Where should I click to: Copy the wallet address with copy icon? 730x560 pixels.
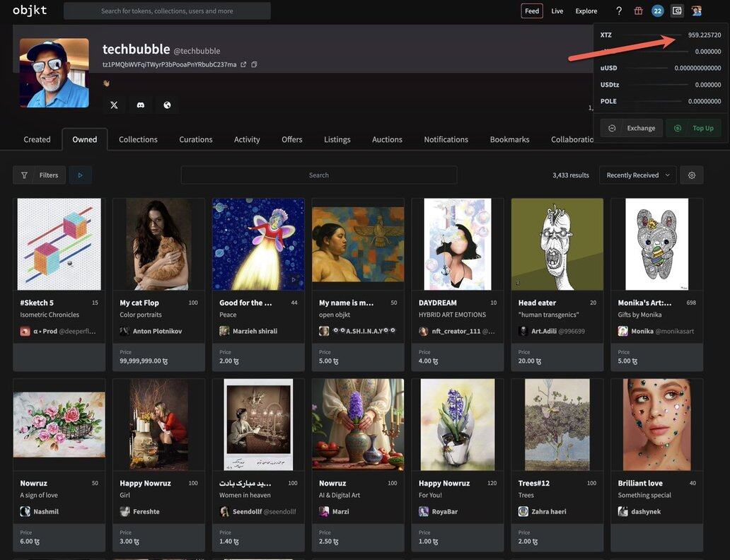254,65
